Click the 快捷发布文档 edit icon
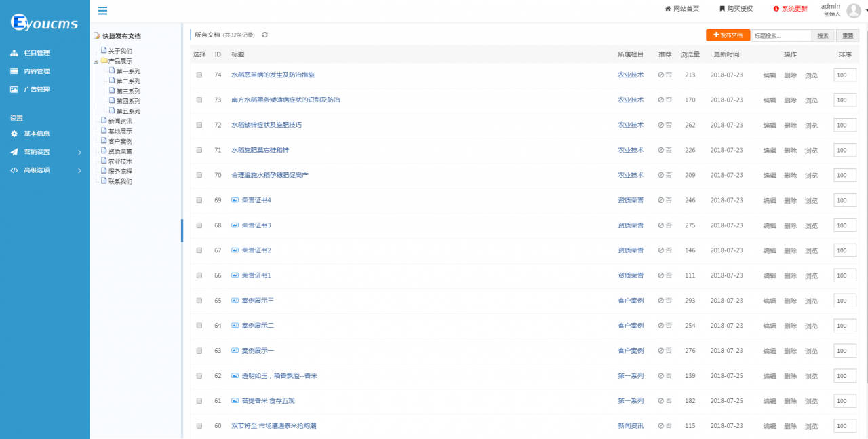868x439 pixels. (x=97, y=36)
